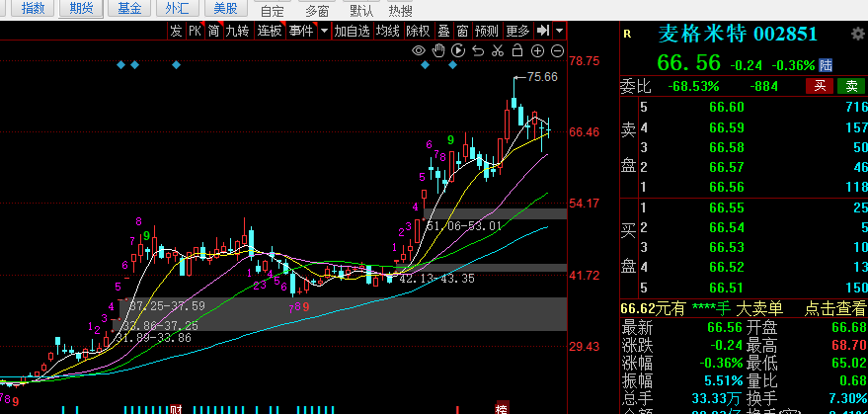Expand rightmost toolbar dropdown arrow
The height and width of the screenshot is (414, 868).
[560, 31]
